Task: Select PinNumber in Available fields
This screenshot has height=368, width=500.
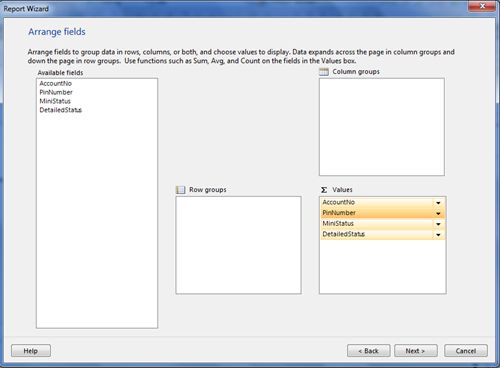Action: 56,92
